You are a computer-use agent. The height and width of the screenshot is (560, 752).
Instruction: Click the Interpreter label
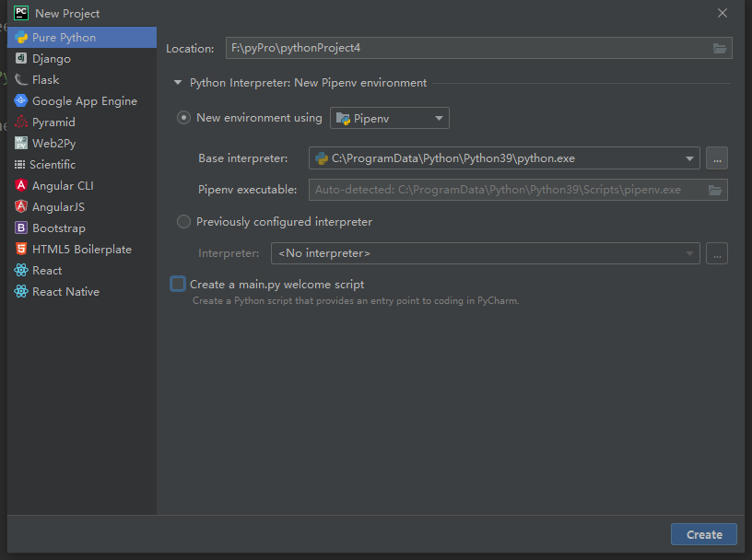click(x=229, y=253)
